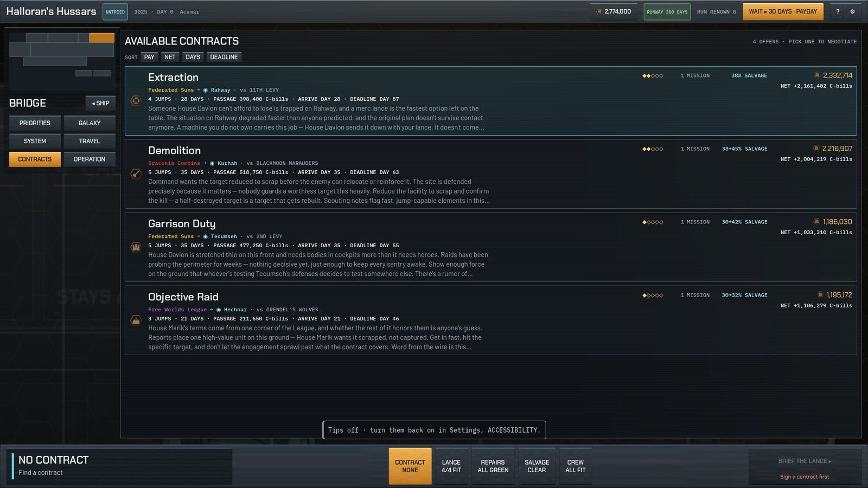Click the Objective Raid difficulty diamonds
Viewport: 868px width, 488px height.
point(653,296)
